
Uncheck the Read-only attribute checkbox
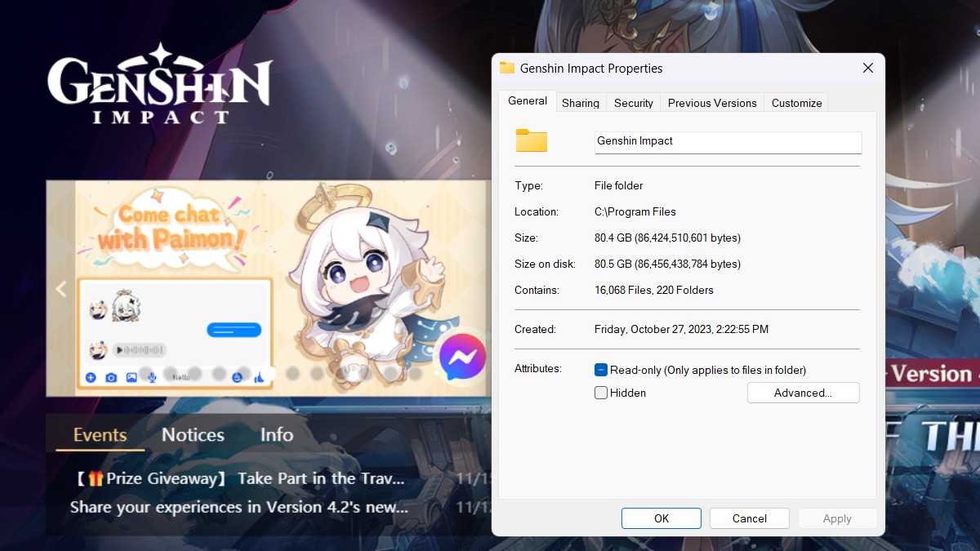click(x=601, y=370)
